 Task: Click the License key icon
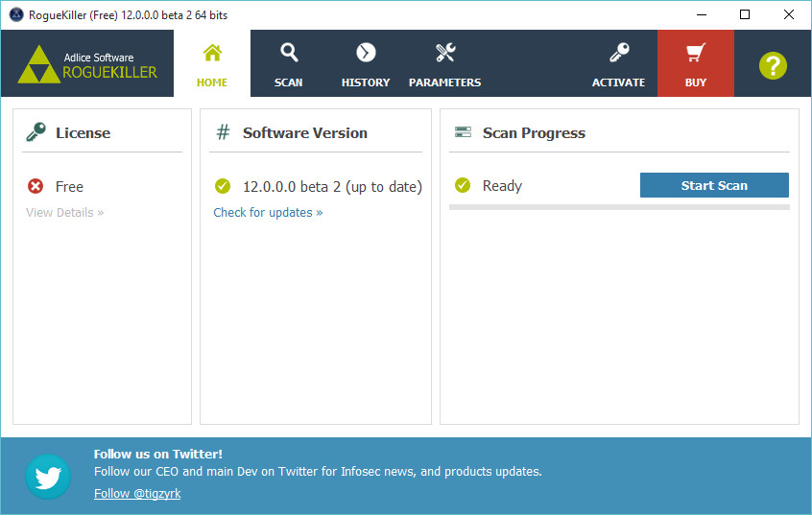[x=36, y=132]
